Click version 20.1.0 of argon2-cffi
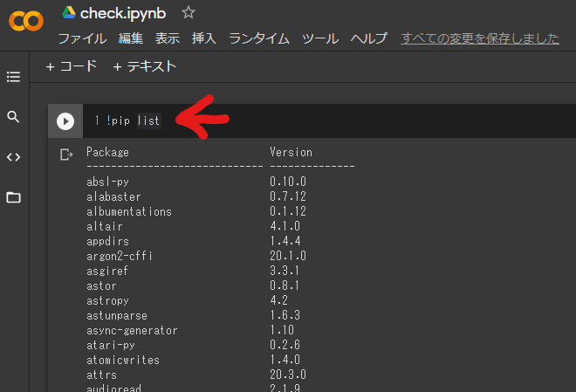This screenshot has height=392, width=576. coord(288,256)
